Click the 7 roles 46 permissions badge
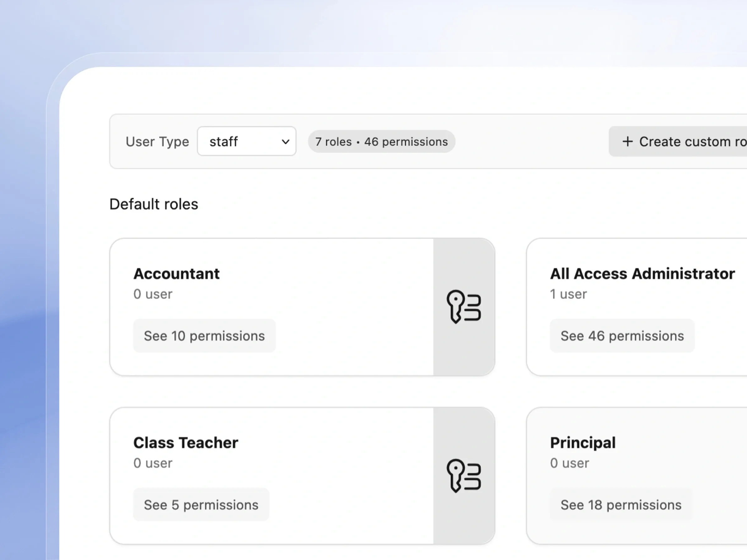This screenshot has width=747, height=560. (x=382, y=142)
